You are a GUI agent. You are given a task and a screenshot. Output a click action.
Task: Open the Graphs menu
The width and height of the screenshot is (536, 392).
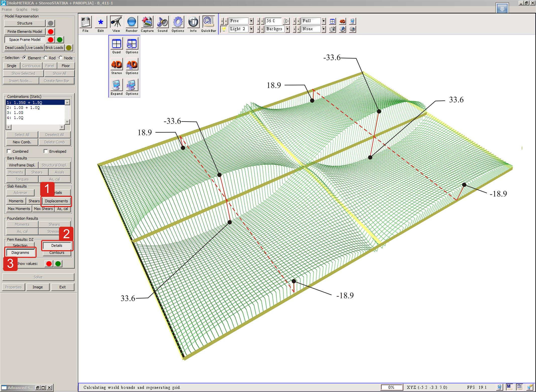21,10
